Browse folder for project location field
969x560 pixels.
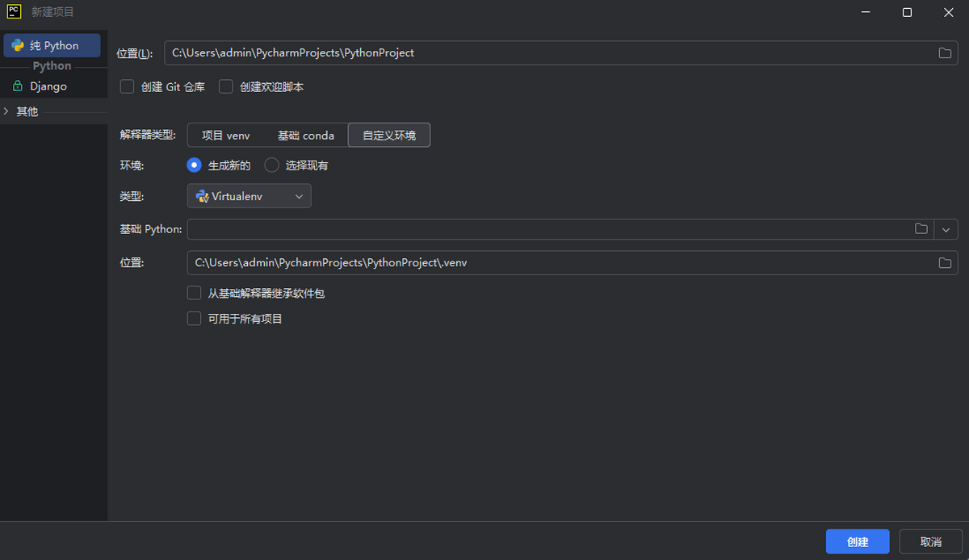(x=945, y=53)
